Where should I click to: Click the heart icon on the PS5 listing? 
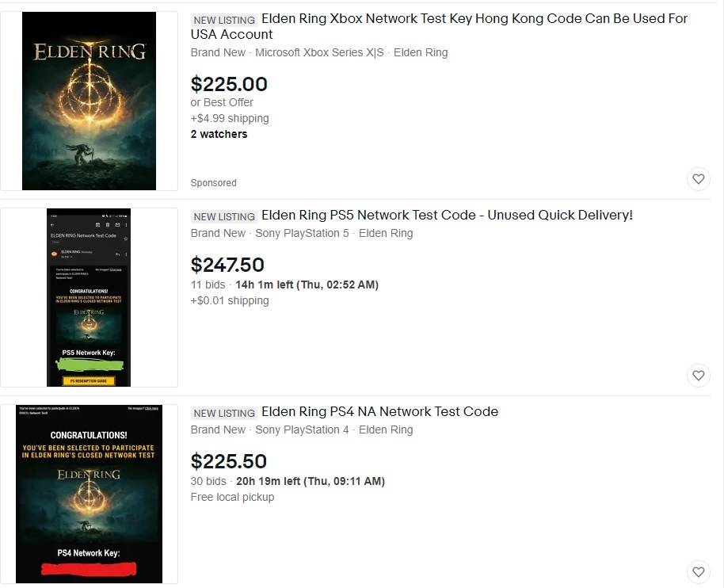click(698, 376)
